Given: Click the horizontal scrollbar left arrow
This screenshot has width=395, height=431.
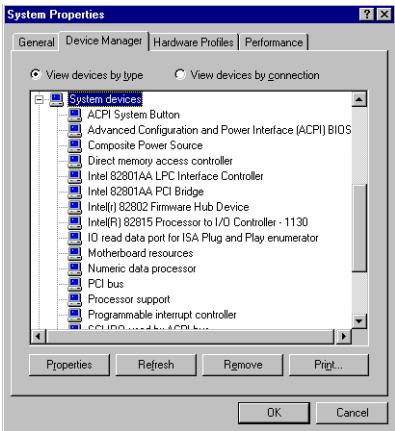Looking at the screenshot, I should click(38, 336).
